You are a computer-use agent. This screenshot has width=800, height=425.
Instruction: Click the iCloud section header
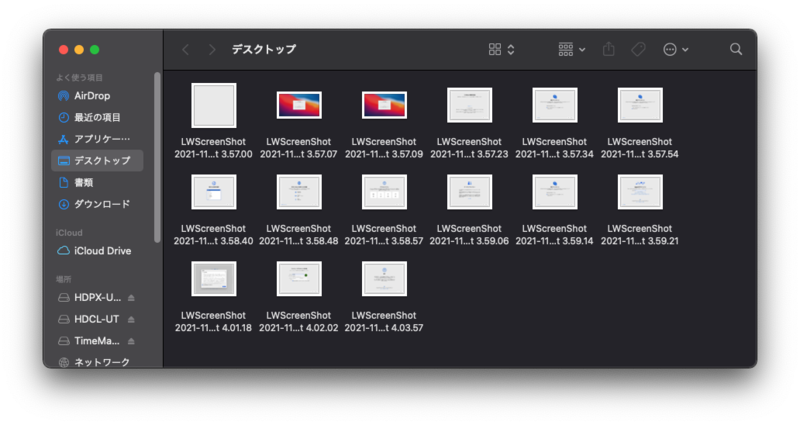pyautogui.click(x=69, y=233)
